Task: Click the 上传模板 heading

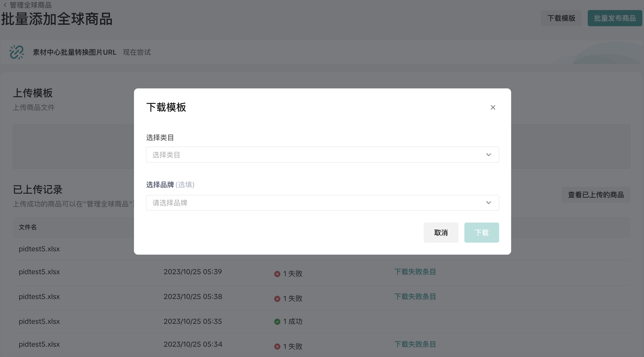Action: (33, 93)
